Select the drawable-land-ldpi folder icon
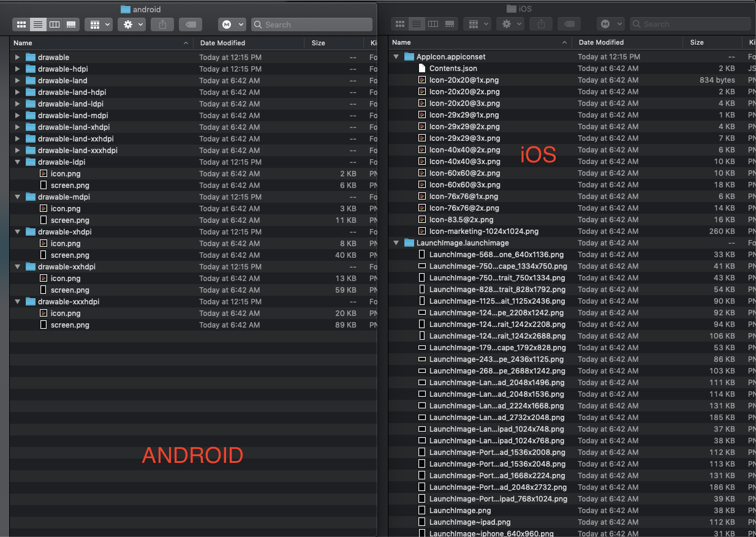 31,103
